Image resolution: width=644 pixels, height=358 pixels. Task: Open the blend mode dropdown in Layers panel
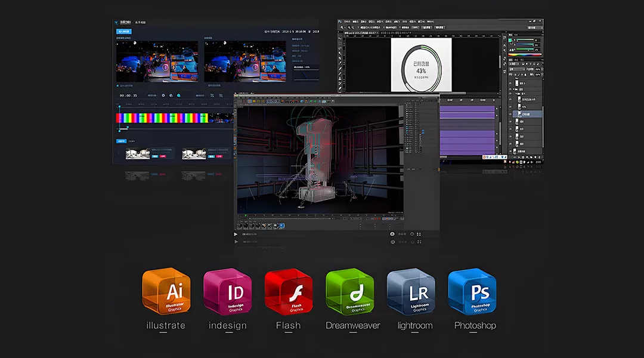pos(517,69)
